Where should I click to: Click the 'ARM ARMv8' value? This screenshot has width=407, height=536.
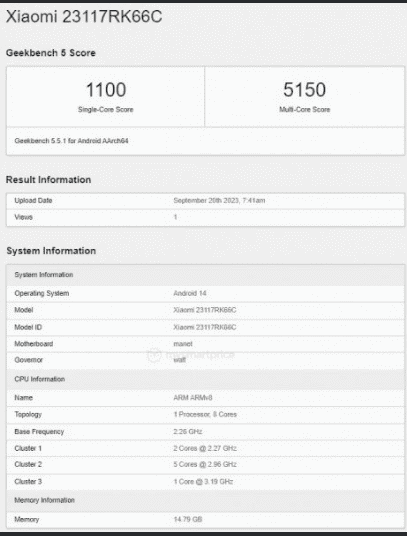coord(193,398)
